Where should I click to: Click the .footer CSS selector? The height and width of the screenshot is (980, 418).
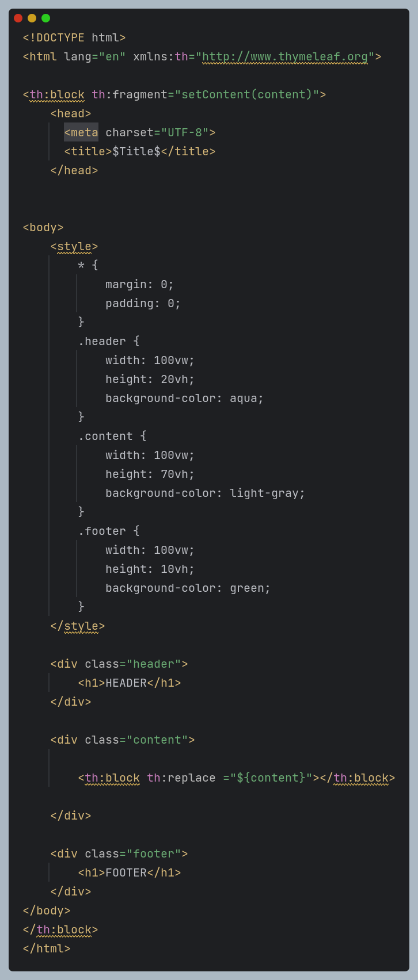pos(102,531)
